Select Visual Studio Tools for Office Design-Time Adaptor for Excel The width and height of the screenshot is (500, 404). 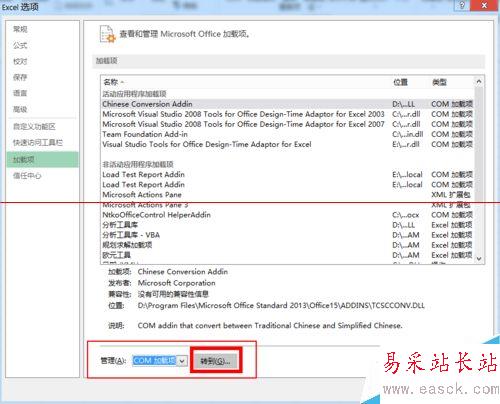[288, 144]
